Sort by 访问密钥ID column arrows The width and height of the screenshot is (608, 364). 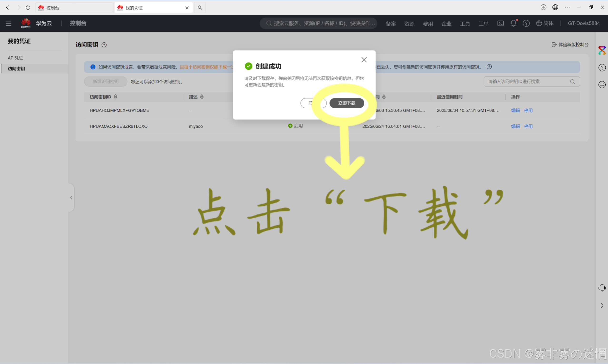tap(115, 97)
